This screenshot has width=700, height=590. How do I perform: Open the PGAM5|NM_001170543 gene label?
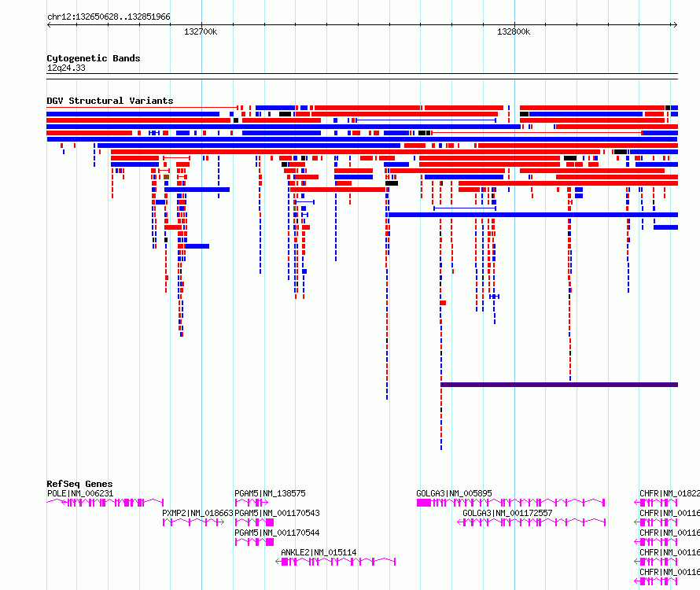click(277, 513)
